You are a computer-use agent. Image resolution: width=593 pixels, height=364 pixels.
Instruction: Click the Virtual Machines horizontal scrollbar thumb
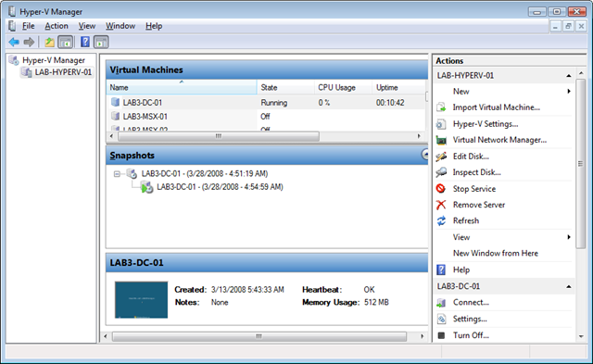219,136
